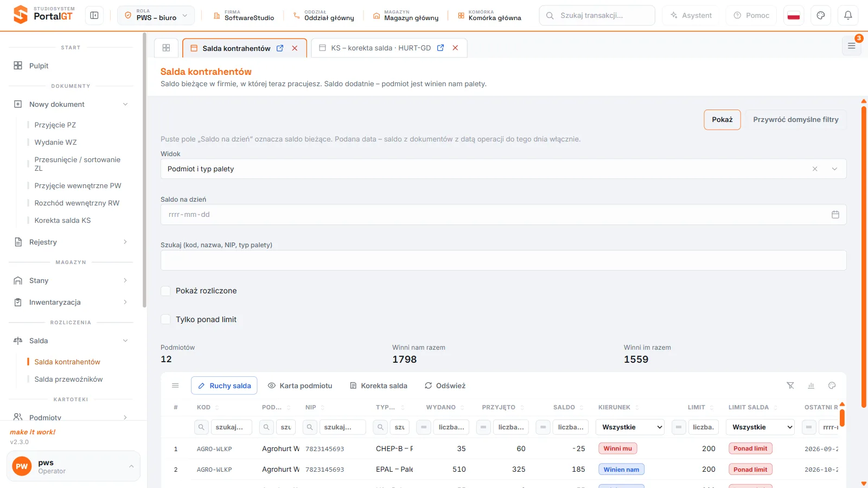Collapse the sidebar with the panel toggle icon

pyautogui.click(x=94, y=15)
